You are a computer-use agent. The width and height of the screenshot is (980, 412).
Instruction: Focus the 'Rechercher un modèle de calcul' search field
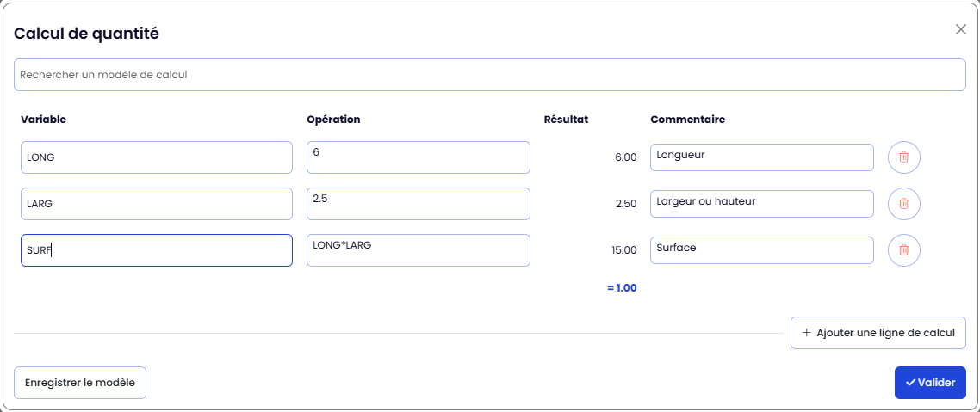tap(489, 75)
